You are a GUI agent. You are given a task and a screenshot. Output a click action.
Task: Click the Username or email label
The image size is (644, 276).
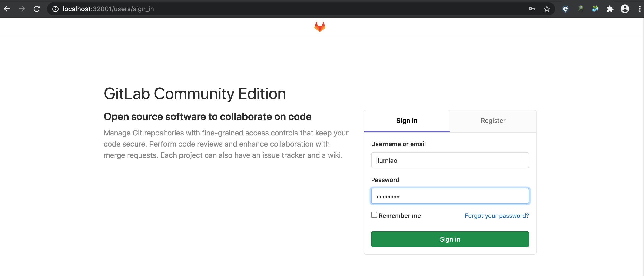tap(398, 144)
